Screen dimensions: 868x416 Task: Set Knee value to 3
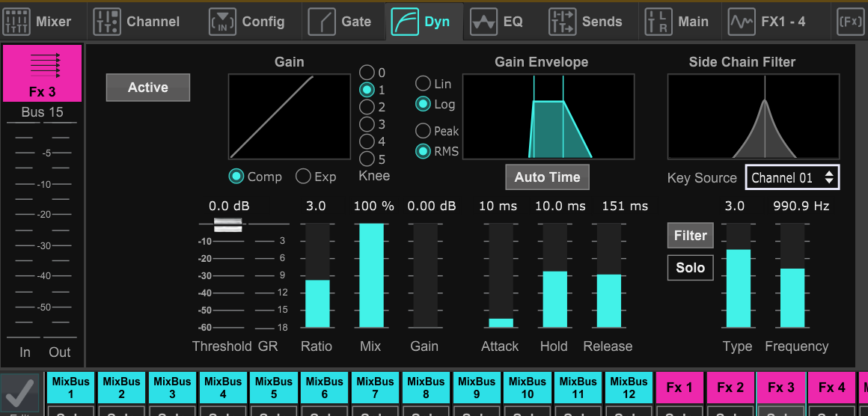367,124
